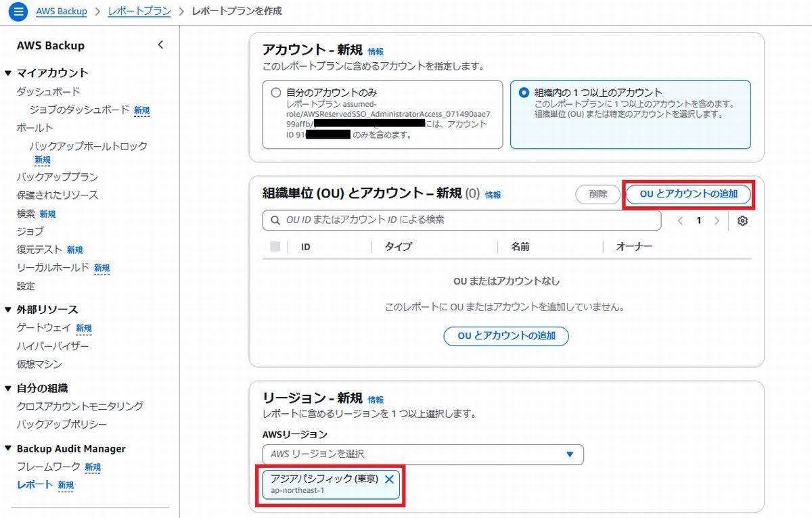Click the 削除 button
This screenshot has width=812, height=518.
pyautogui.click(x=598, y=194)
